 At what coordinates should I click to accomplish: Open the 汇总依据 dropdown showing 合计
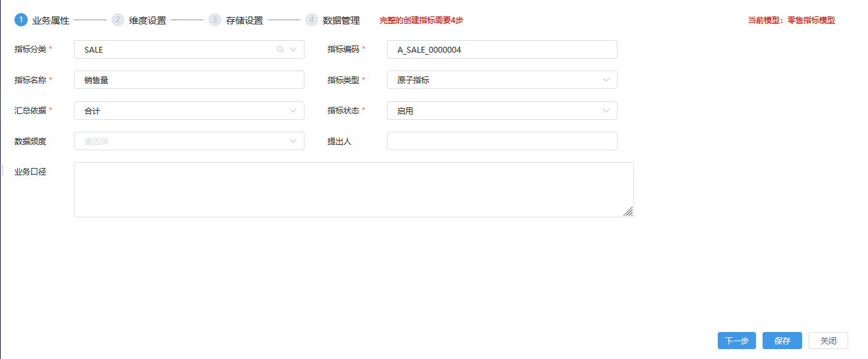point(189,111)
